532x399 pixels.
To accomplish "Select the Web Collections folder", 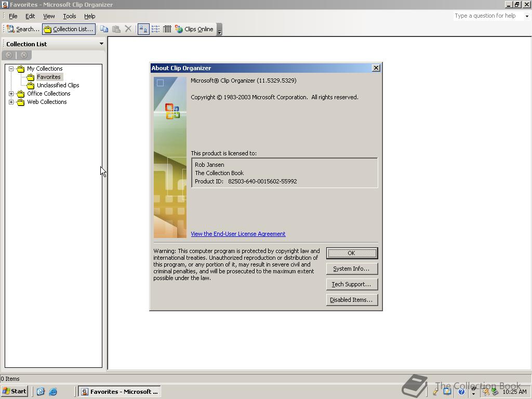I will coord(47,102).
